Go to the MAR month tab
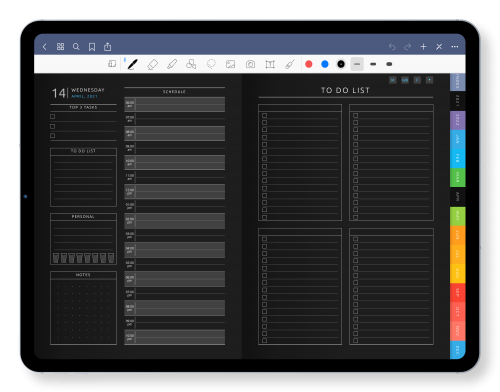This screenshot has width=500, height=392. tap(457, 177)
